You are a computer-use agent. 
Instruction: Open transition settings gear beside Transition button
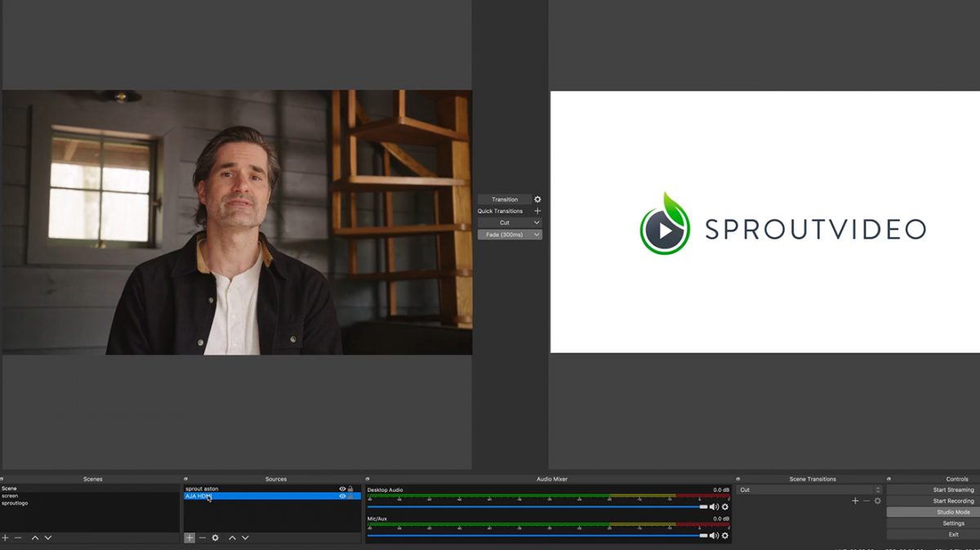click(x=537, y=199)
